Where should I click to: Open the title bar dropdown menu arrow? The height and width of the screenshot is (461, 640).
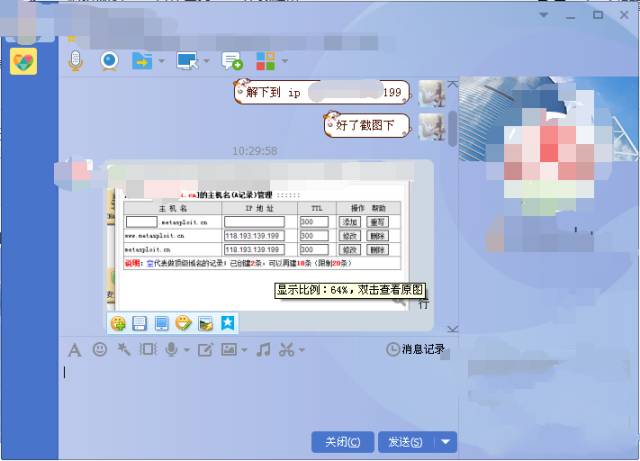[544, 15]
